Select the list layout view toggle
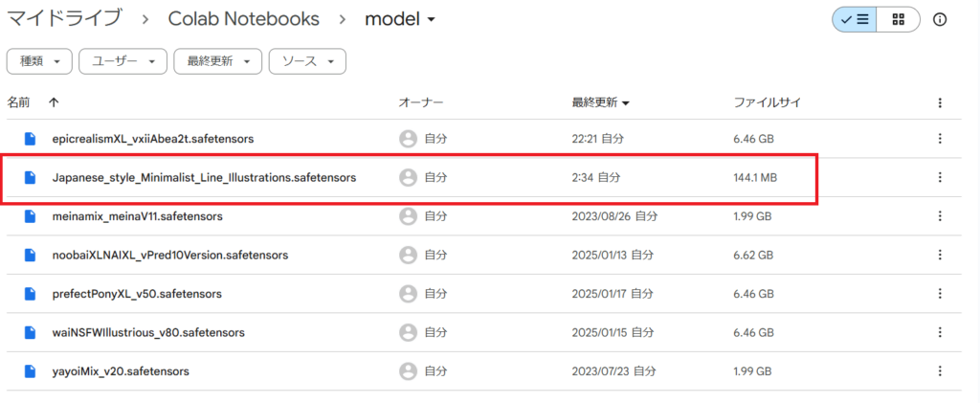The image size is (980, 403). coord(855,19)
